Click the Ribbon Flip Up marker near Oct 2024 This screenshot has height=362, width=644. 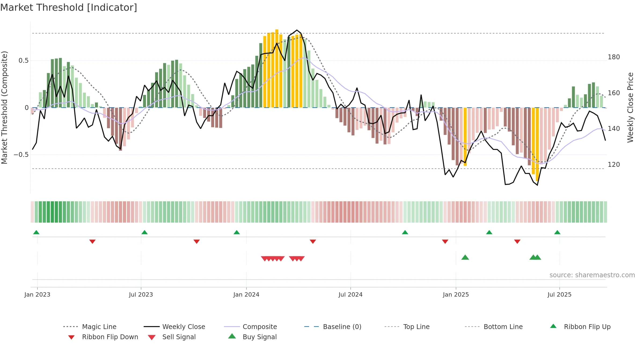(x=405, y=232)
